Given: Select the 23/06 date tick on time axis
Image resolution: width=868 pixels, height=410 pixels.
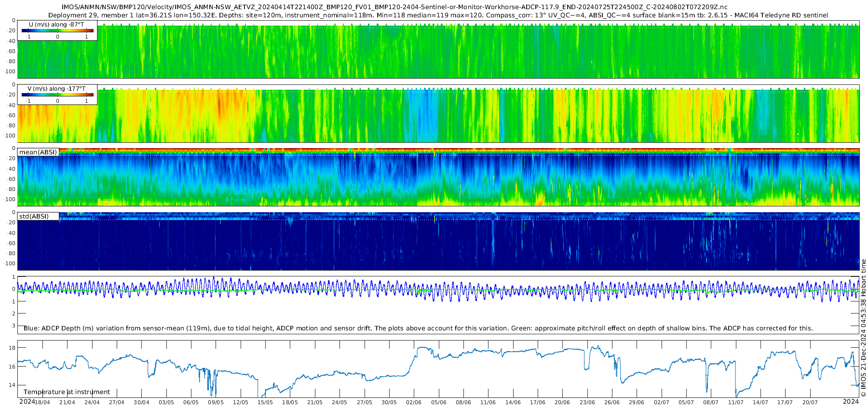Looking at the screenshot, I should pyautogui.click(x=587, y=402).
